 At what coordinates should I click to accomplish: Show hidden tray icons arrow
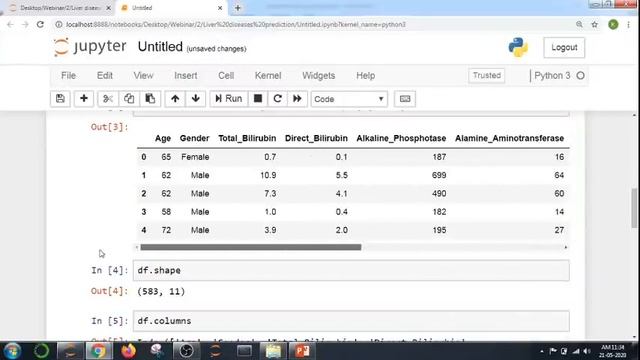(x=542, y=351)
